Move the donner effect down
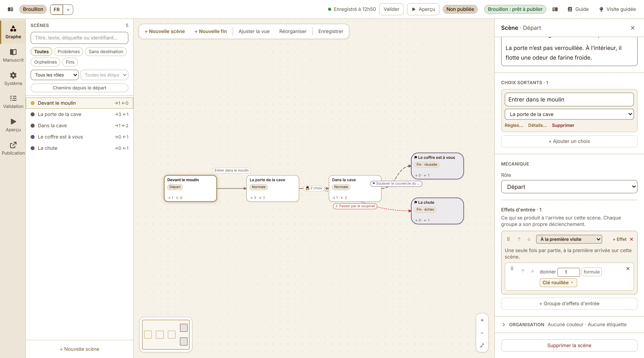The image size is (644, 358). click(533, 271)
